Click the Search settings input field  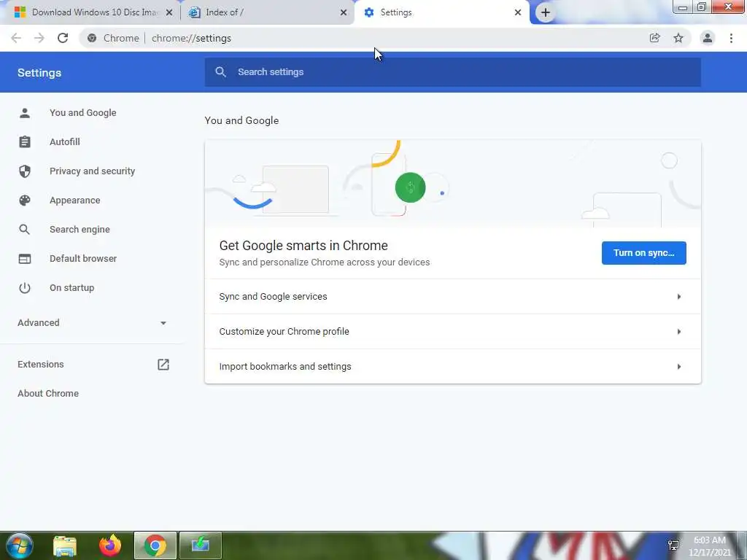click(452, 72)
